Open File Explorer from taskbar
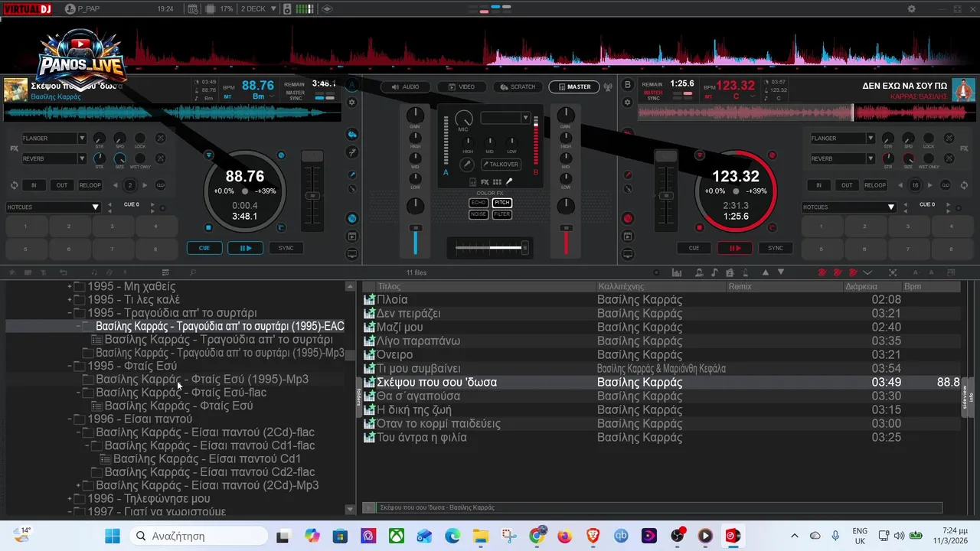This screenshot has width=980, height=551. 481,536
